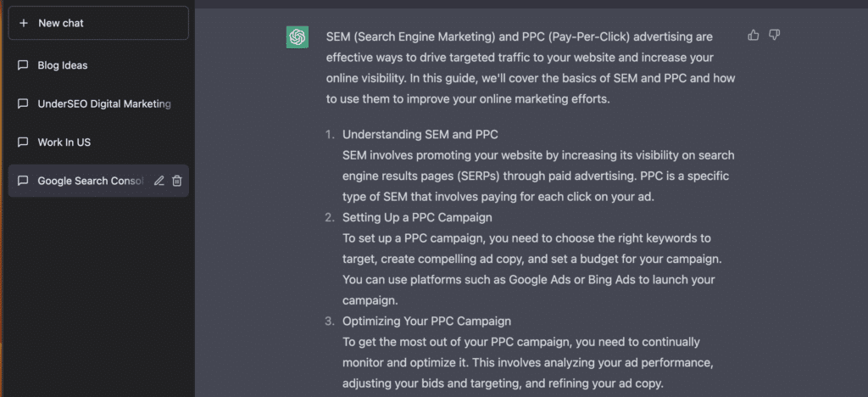Dislike the response with thumbs down
868x397 pixels.
coord(774,35)
